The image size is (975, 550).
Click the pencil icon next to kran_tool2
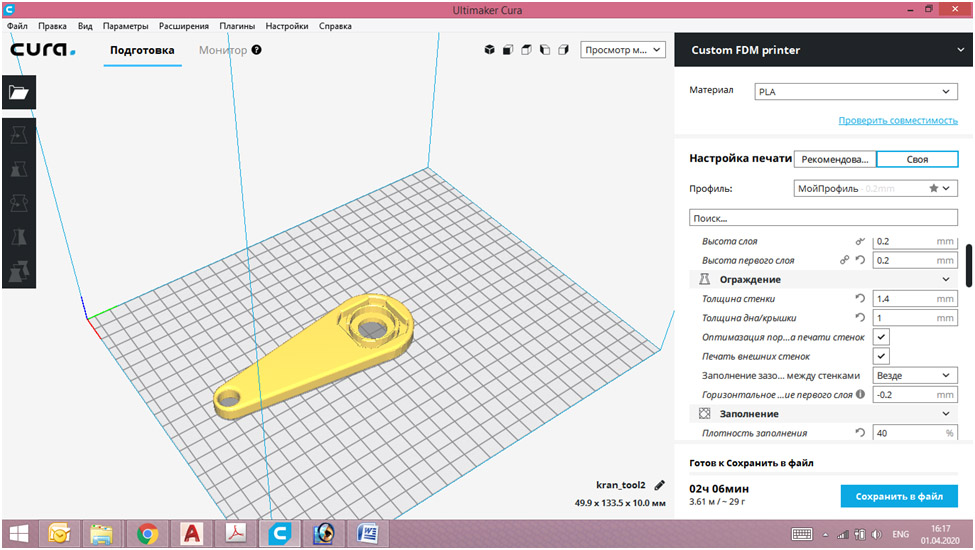659,484
